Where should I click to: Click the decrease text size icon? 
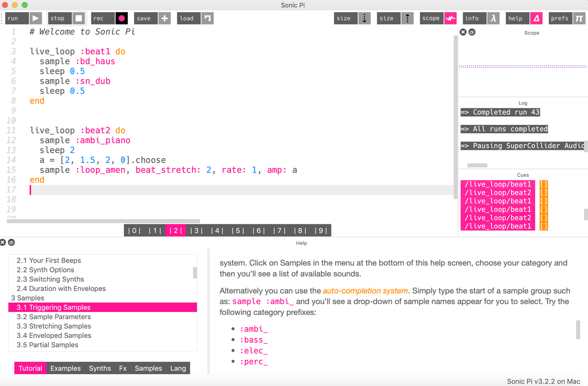click(364, 19)
